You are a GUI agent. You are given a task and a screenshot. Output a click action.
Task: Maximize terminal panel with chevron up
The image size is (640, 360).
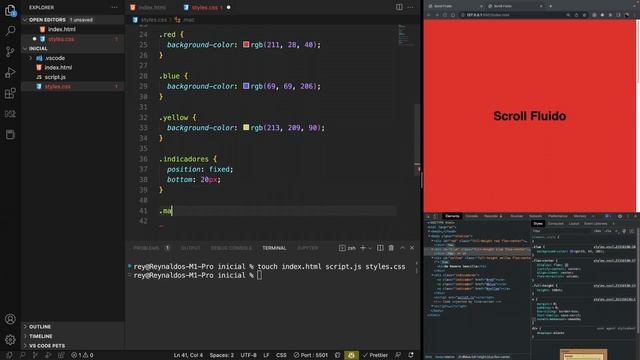(x=402, y=248)
